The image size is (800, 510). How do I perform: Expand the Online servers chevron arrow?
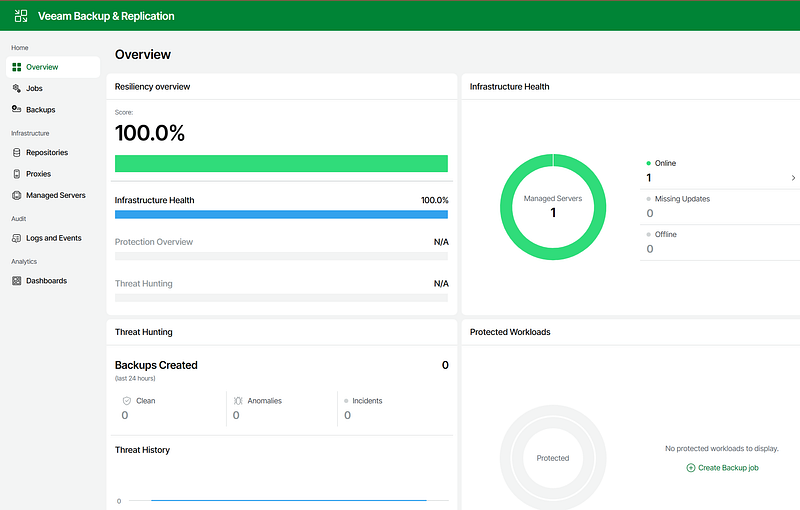click(x=793, y=178)
